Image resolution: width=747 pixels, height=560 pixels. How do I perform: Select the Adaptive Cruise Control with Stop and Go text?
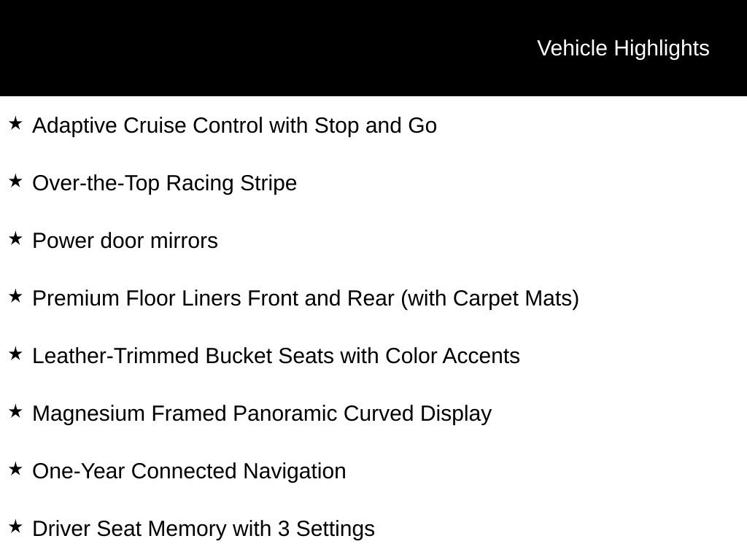[x=234, y=126]
